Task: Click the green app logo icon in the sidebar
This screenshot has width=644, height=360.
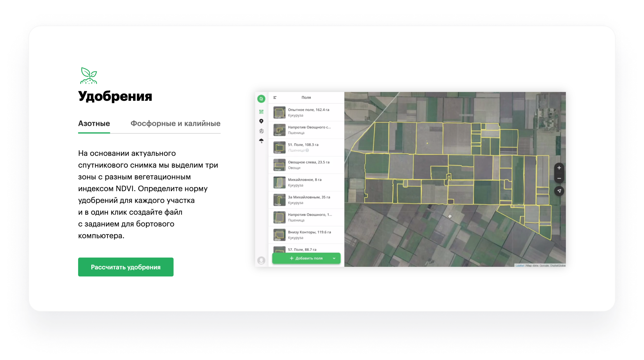Action: (x=261, y=99)
